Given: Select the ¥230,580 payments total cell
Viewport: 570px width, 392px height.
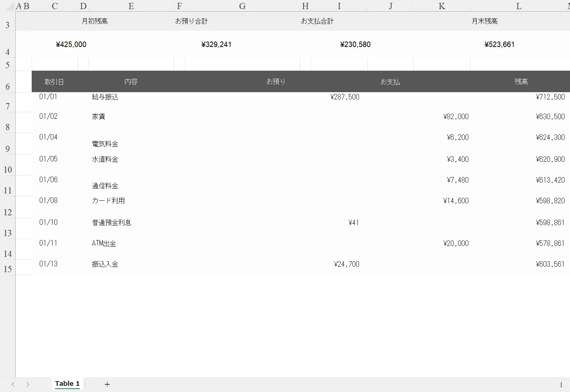Looking at the screenshot, I should 355,44.
